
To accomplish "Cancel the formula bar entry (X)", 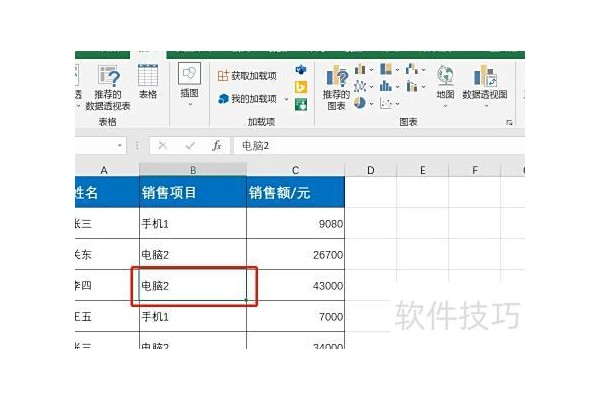I will point(163,145).
